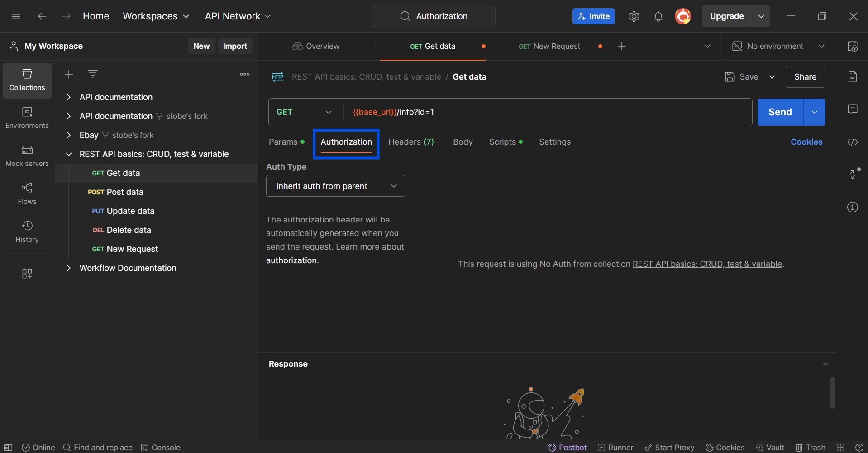Viewport: 868px width, 453px height.
Task: Click the response panel vertical scrollbar
Action: pos(832,392)
